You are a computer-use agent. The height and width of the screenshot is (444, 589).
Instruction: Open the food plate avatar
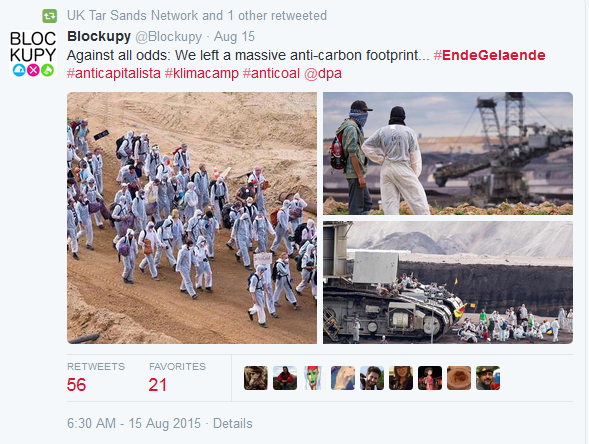pos(459,378)
